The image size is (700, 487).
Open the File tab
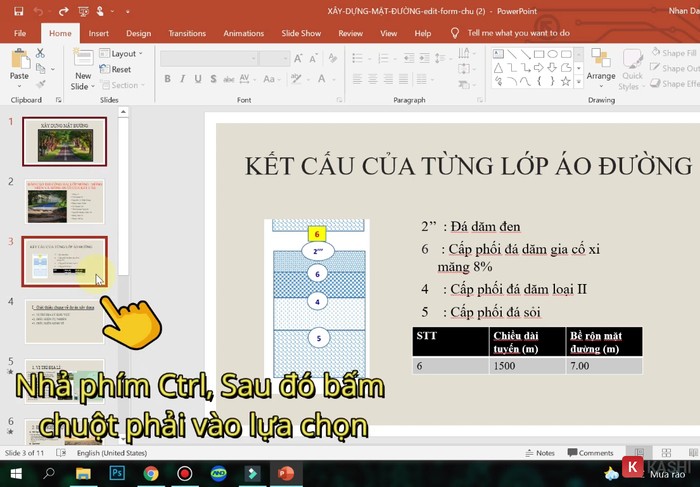tap(20, 33)
